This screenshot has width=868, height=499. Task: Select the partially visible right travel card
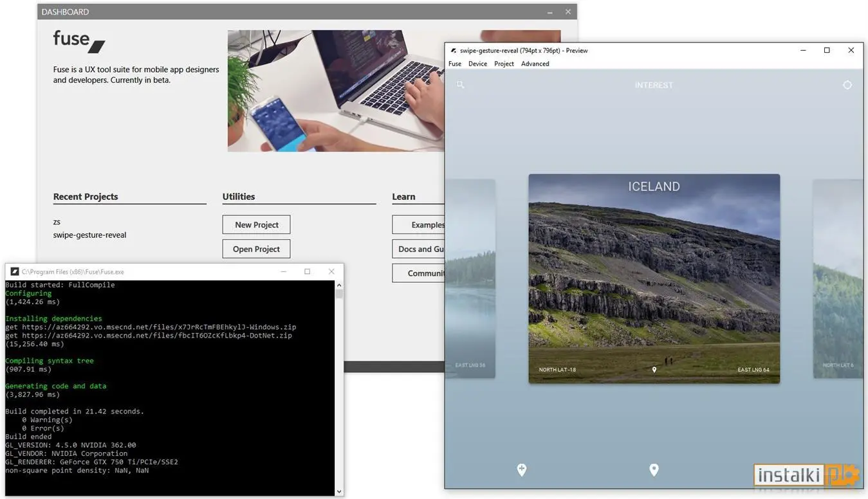tap(838, 278)
